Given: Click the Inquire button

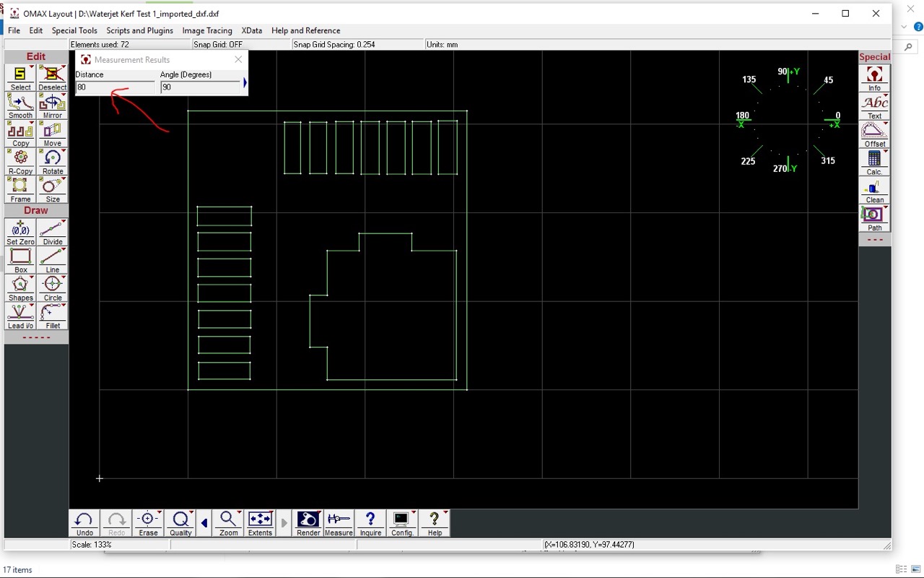Looking at the screenshot, I should click(x=370, y=523).
